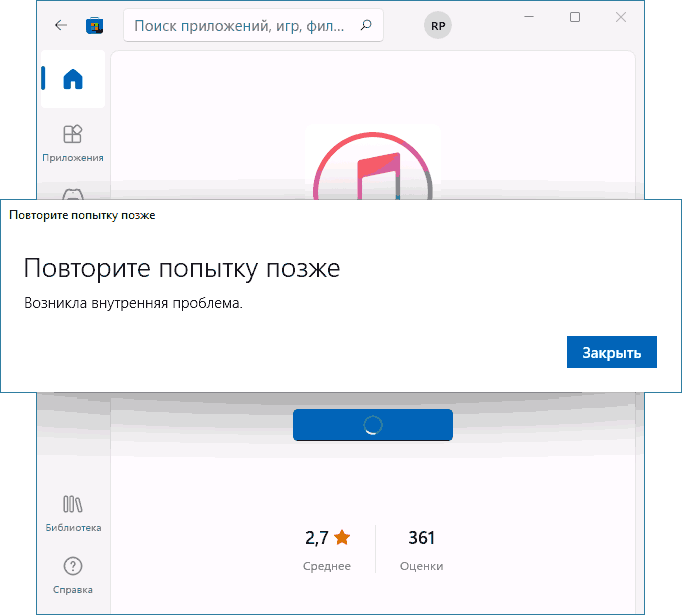
Task: Click the loading install button
Action: (373, 425)
